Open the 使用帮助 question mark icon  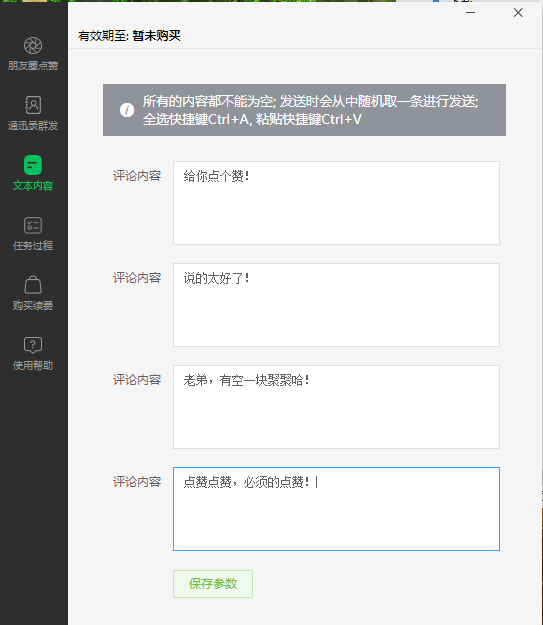pos(33,345)
